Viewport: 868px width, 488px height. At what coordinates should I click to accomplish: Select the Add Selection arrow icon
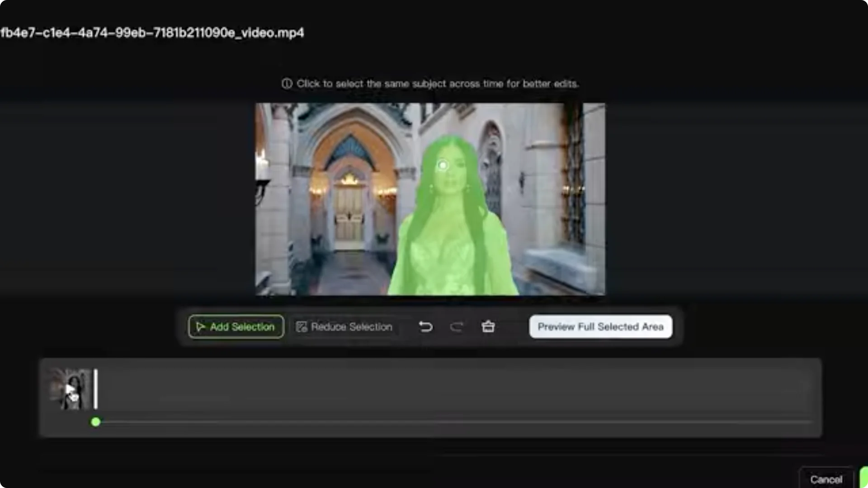201,327
